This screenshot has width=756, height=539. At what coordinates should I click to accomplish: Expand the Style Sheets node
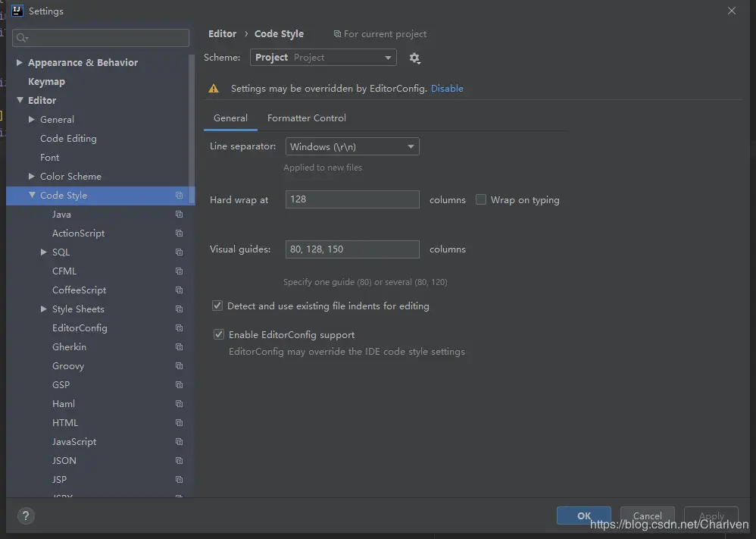click(43, 309)
